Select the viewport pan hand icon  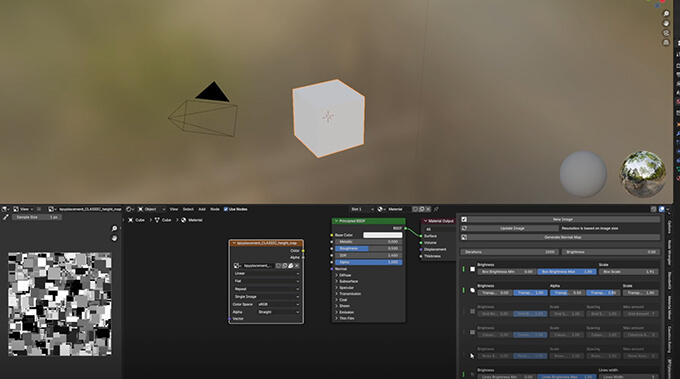click(x=666, y=23)
